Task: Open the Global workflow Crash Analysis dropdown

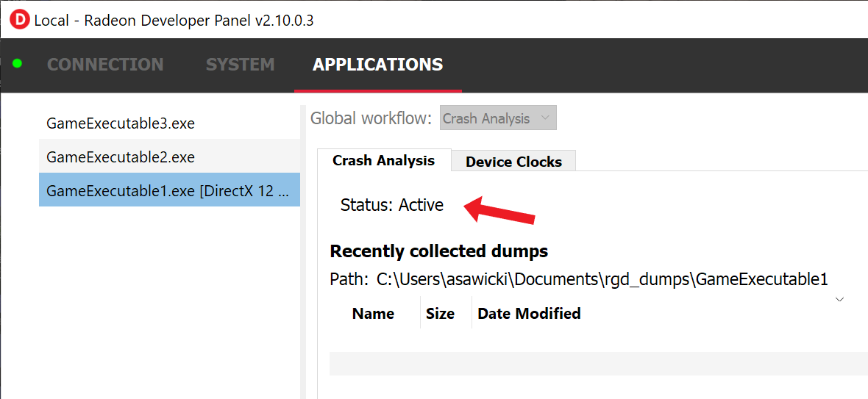Action: 498,118
